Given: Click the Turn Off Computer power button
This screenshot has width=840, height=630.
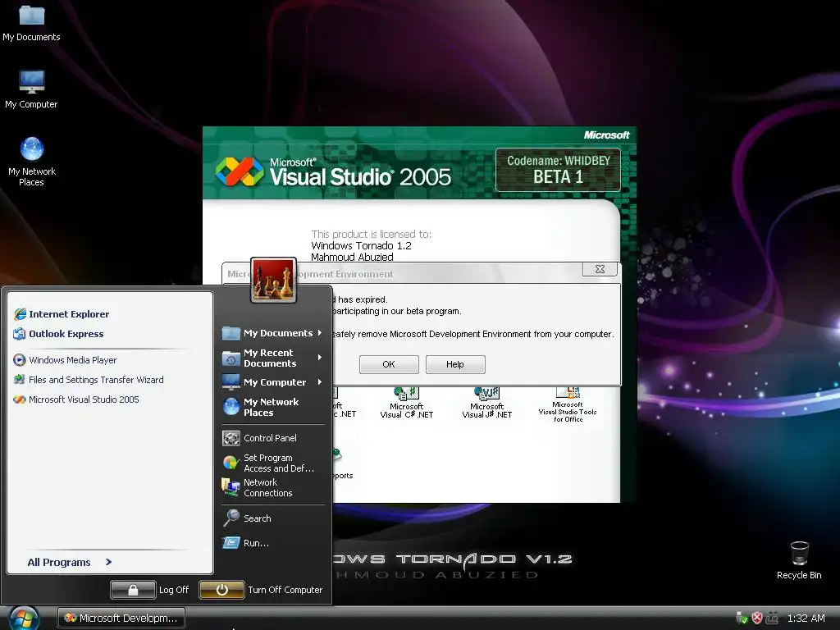Looking at the screenshot, I should 221,590.
